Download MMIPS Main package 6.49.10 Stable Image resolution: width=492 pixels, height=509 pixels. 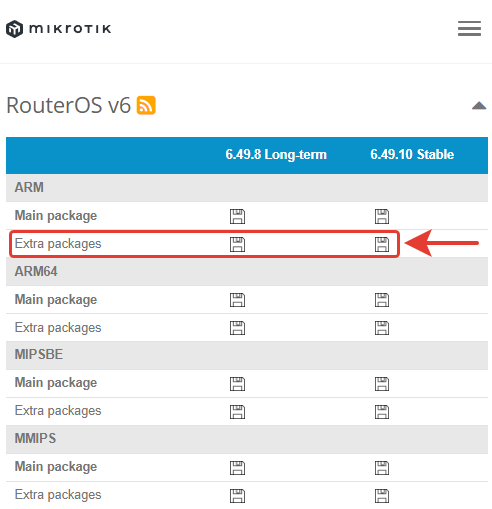point(382,468)
